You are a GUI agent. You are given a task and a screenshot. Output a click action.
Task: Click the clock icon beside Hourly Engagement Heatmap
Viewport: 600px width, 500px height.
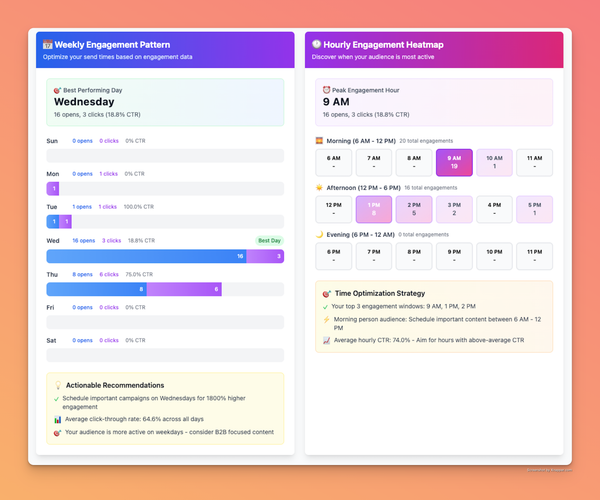[317, 45]
